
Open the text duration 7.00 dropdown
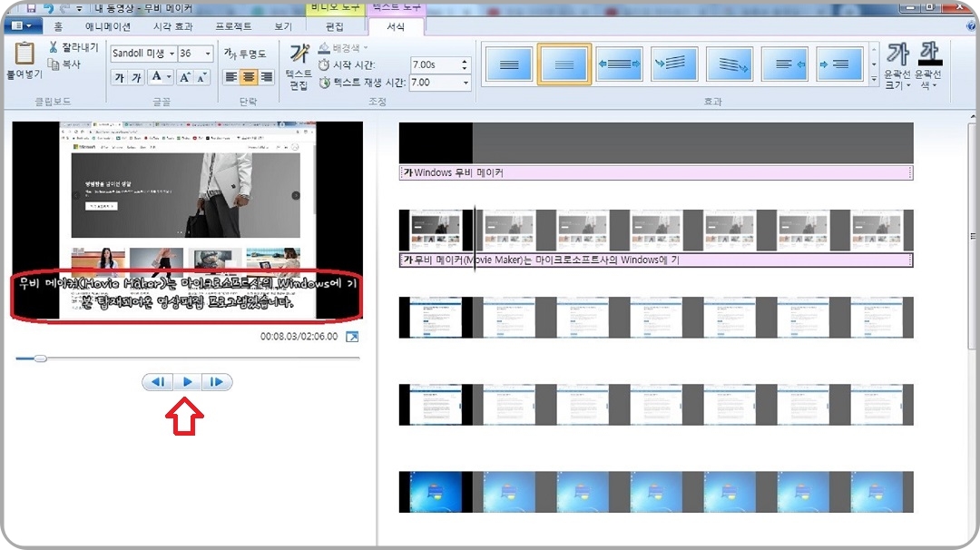[x=465, y=83]
